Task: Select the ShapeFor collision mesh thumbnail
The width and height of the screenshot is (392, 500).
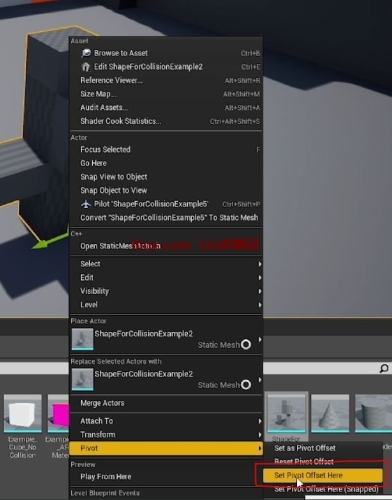Action: pyautogui.click(x=286, y=413)
